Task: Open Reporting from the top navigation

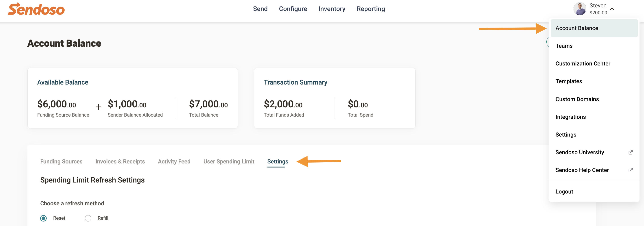Action: (370, 9)
